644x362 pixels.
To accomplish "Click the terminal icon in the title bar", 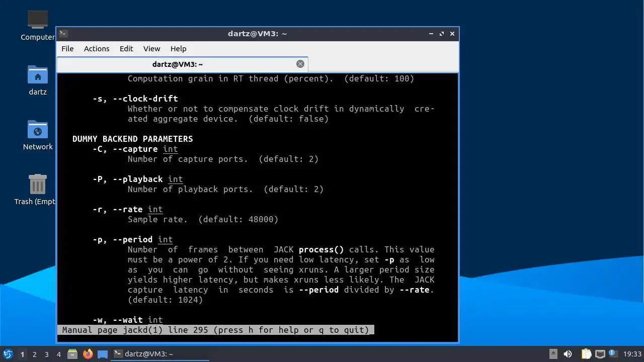I will pyautogui.click(x=63, y=34).
